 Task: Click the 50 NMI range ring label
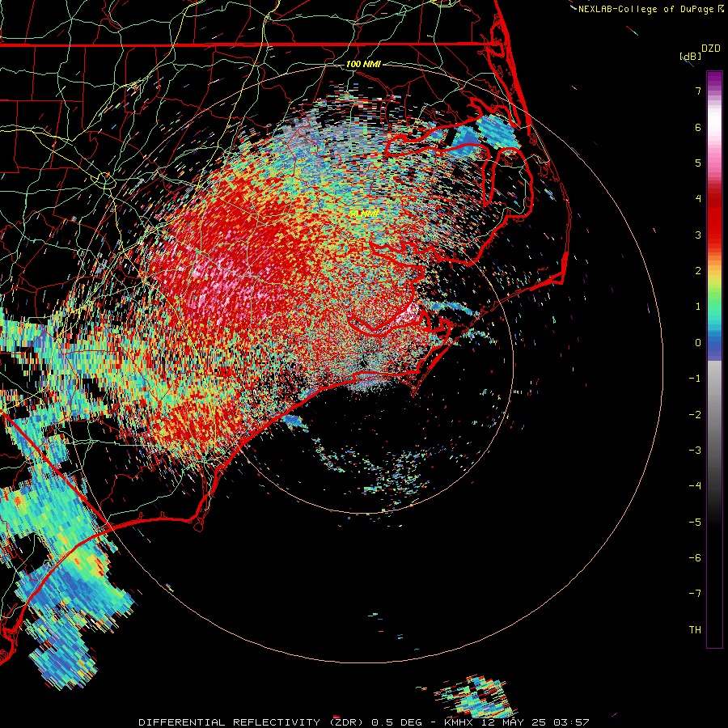[x=363, y=214]
